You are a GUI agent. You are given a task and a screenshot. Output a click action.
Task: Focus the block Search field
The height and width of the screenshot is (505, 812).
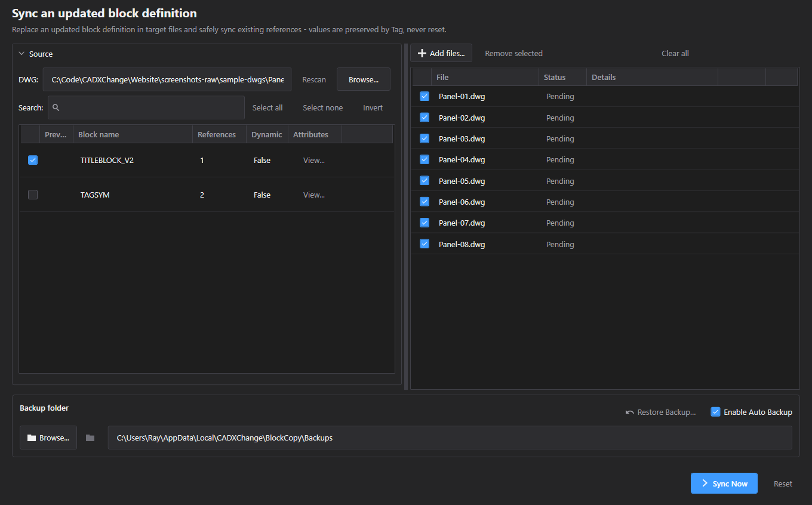point(146,108)
